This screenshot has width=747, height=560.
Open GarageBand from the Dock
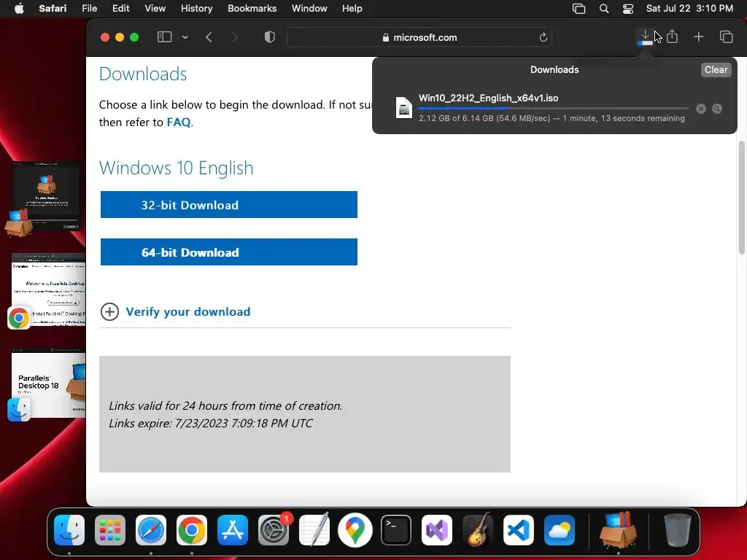tap(478, 529)
